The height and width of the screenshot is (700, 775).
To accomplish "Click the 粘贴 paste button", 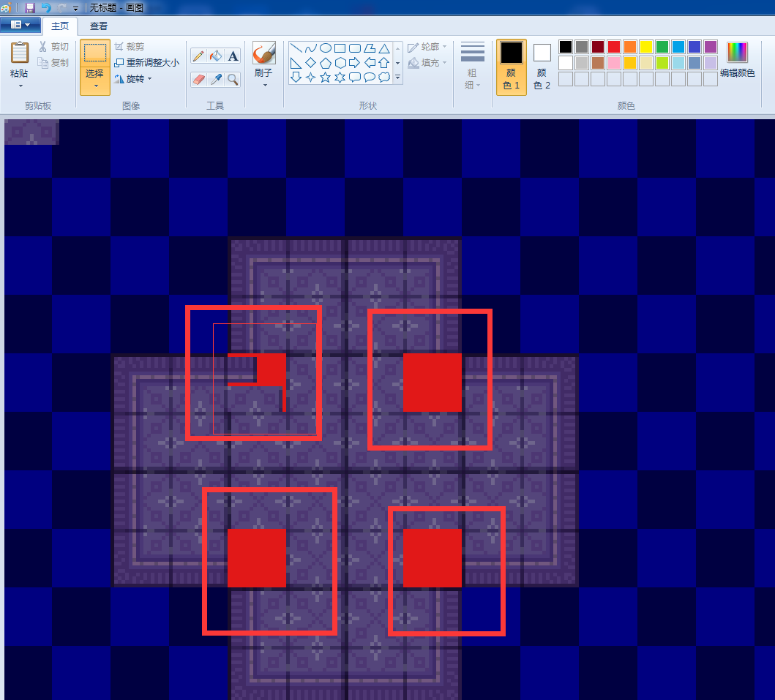I will pyautogui.click(x=20, y=59).
